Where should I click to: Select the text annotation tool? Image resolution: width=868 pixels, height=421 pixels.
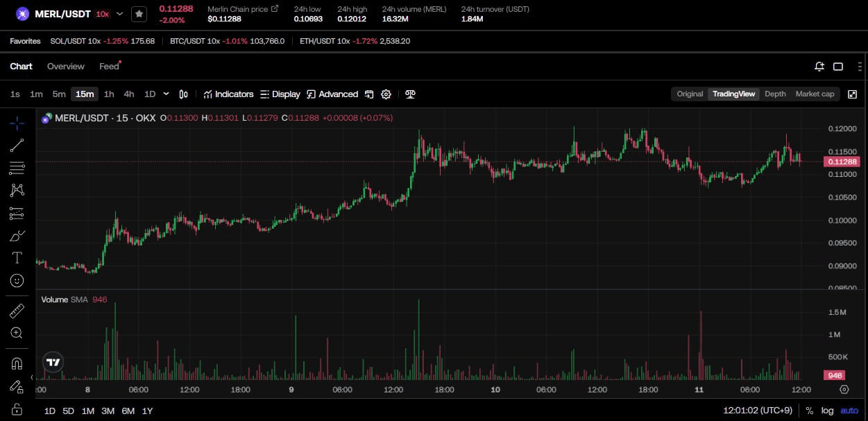[17, 258]
